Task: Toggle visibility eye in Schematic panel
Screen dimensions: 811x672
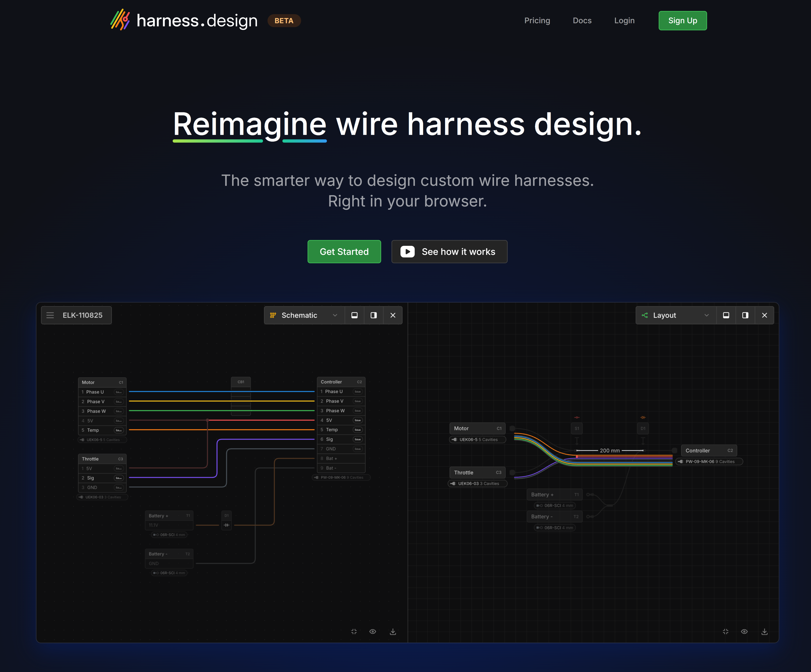Action: (373, 631)
